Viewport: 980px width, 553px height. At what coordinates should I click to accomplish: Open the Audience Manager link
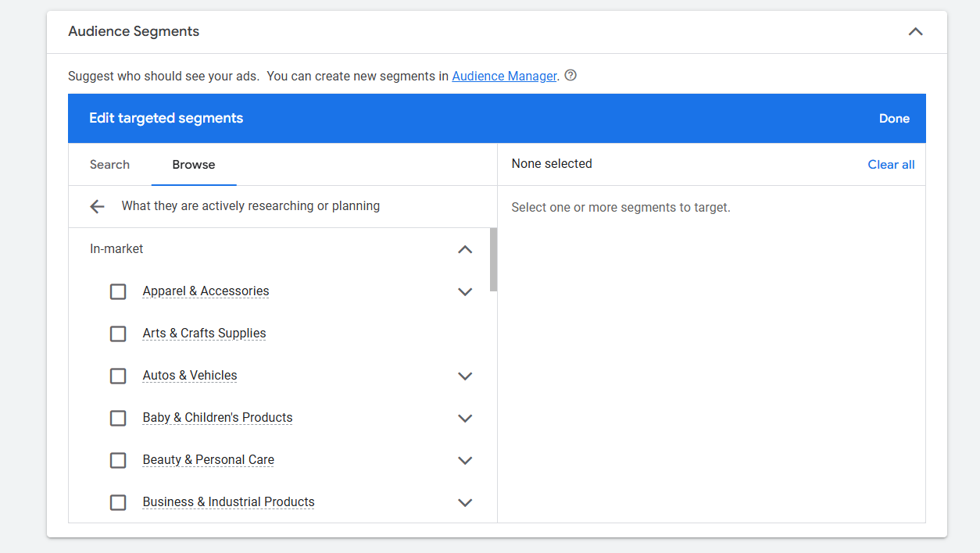tap(504, 76)
